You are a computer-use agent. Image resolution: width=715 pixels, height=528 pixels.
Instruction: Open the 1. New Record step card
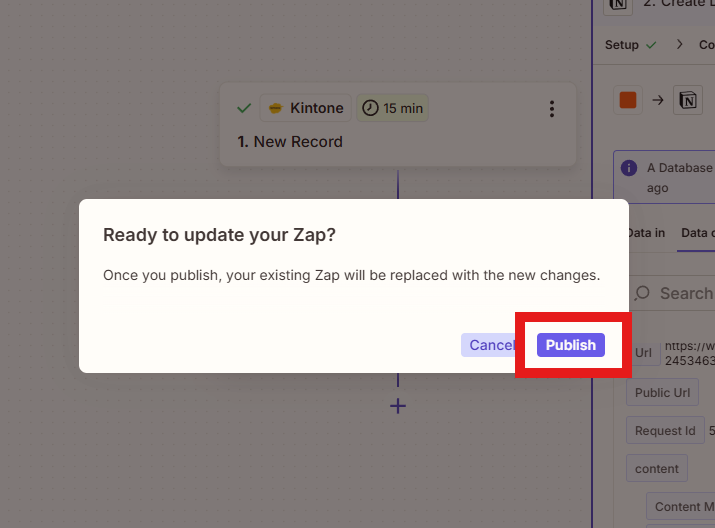(398, 124)
